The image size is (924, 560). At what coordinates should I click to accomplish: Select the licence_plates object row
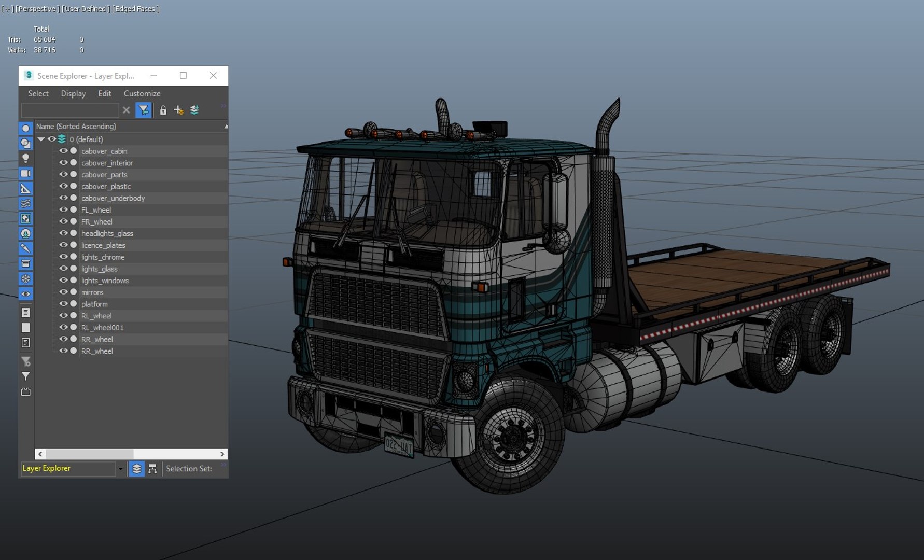tap(131, 245)
